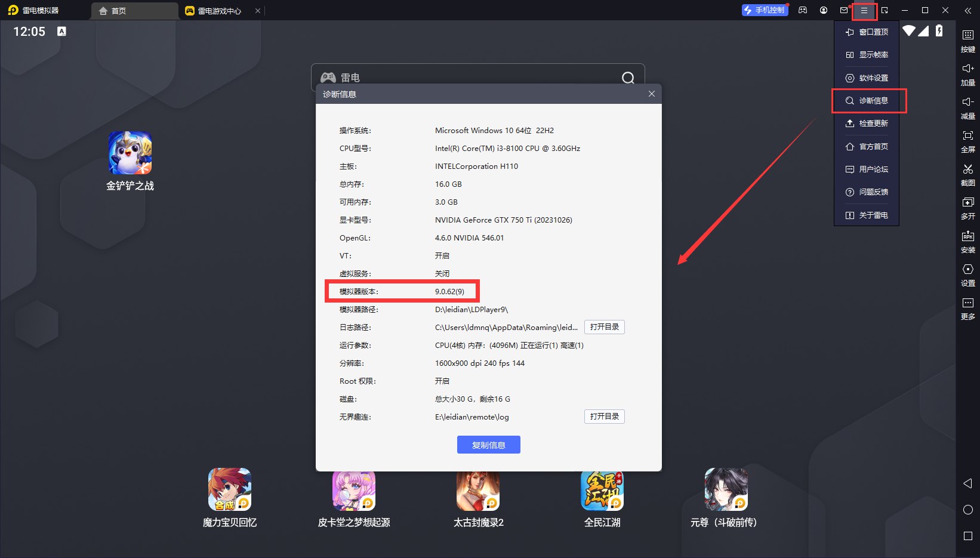
Task: Click the CPU value Intel(R) Core(TM) i3-8100
Action: tap(507, 149)
